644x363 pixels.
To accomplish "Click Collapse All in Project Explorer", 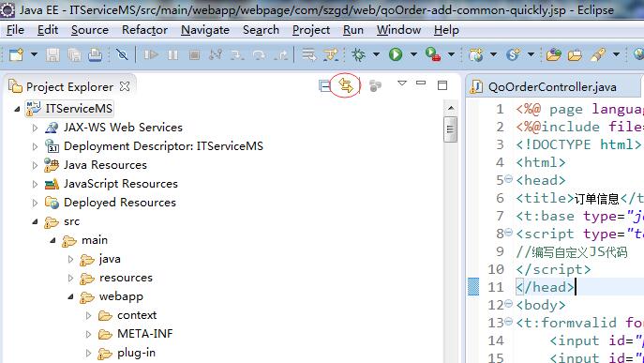I will (x=324, y=86).
